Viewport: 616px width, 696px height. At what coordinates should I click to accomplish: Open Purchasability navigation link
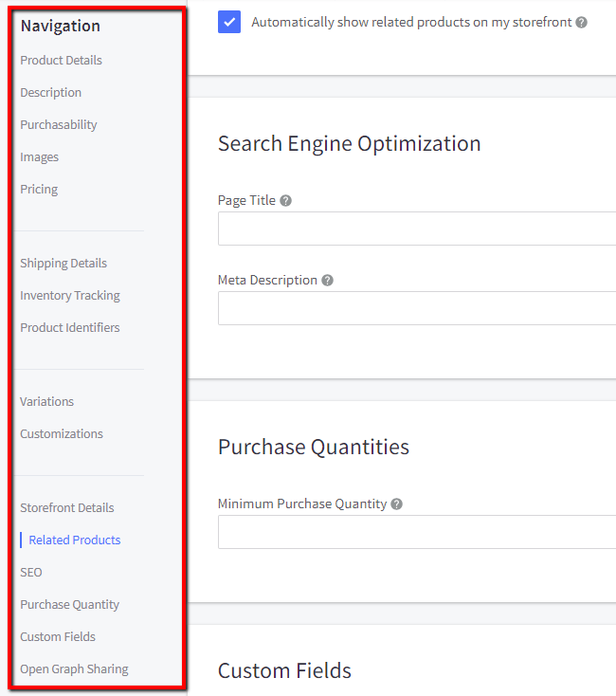click(59, 125)
